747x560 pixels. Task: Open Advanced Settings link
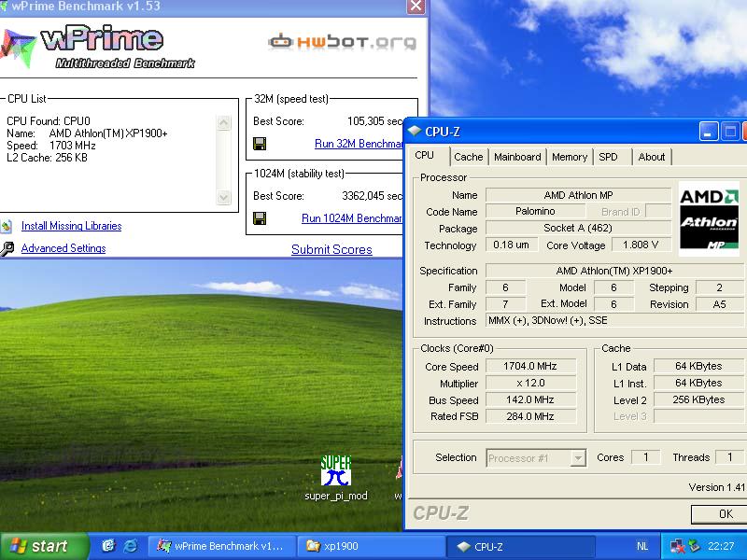click(x=63, y=248)
